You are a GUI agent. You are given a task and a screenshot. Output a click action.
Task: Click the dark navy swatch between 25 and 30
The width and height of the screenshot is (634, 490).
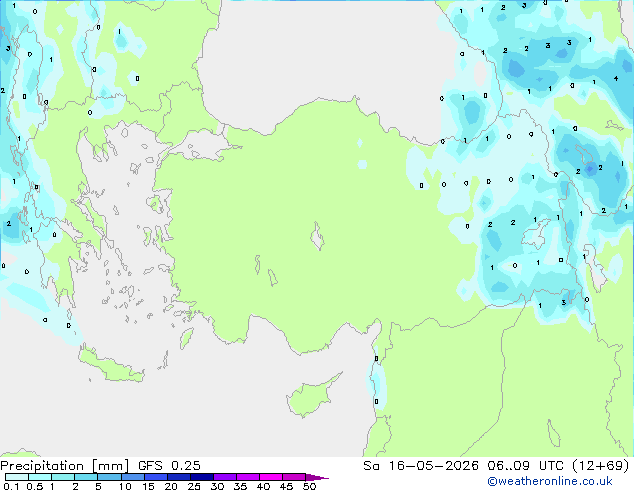click(202, 477)
